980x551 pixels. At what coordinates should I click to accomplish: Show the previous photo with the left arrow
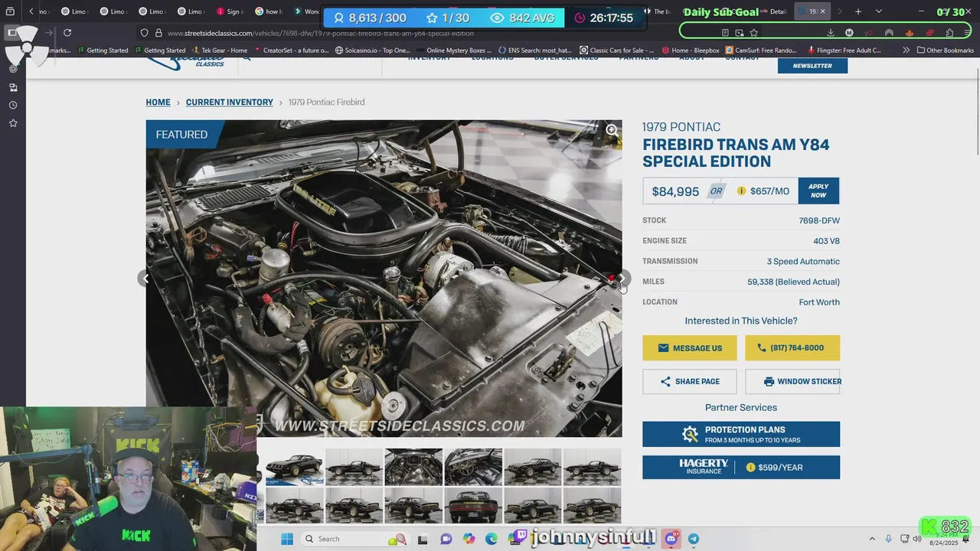coord(144,279)
